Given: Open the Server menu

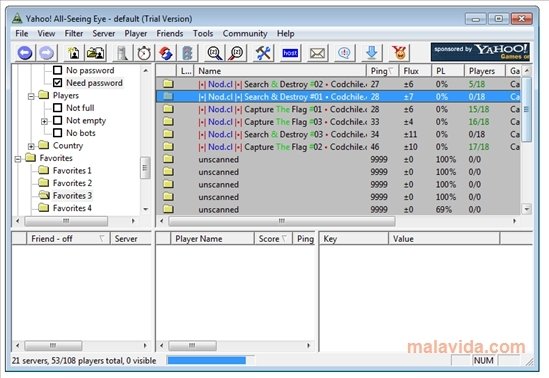Looking at the screenshot, I should tap(104, 34).
